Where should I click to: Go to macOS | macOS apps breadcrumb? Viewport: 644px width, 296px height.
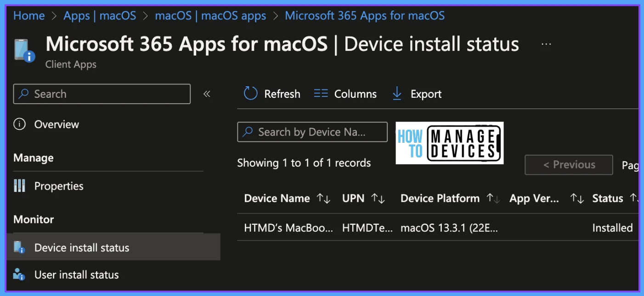tap(210, 16)
